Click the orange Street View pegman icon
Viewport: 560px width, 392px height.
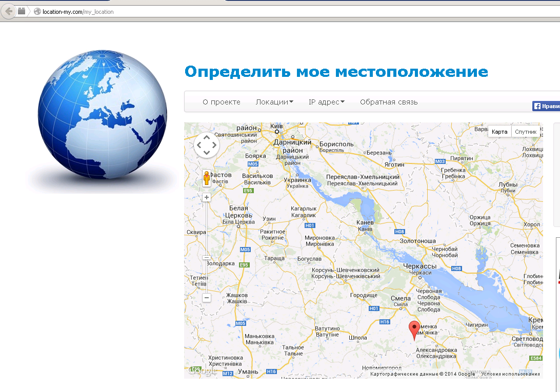click(x=207, y=178)
